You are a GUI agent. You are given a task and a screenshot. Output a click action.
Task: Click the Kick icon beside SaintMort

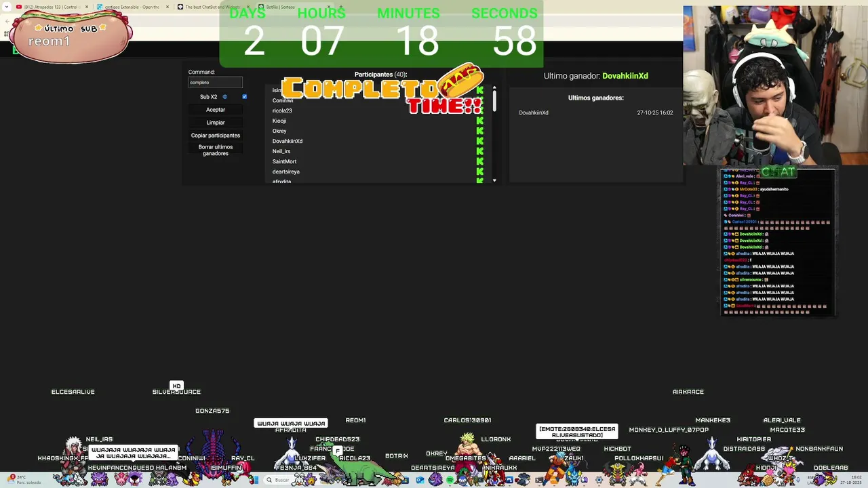(480, 161)
